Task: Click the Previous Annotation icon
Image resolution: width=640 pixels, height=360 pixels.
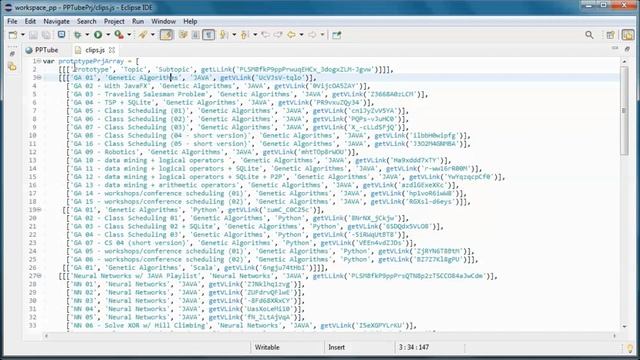Action: click(244, 35)
